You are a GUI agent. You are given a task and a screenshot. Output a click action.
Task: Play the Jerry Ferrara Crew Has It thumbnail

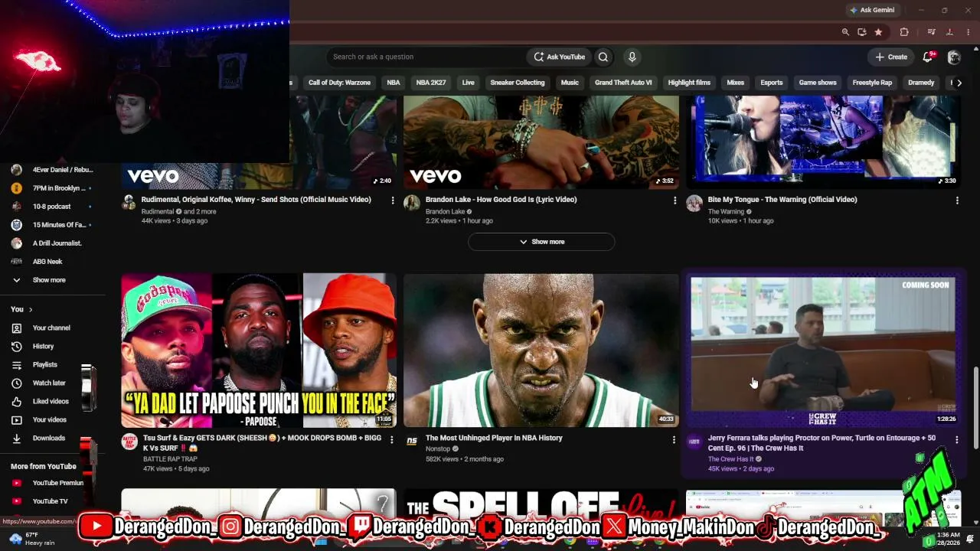(x=823, y=351)
